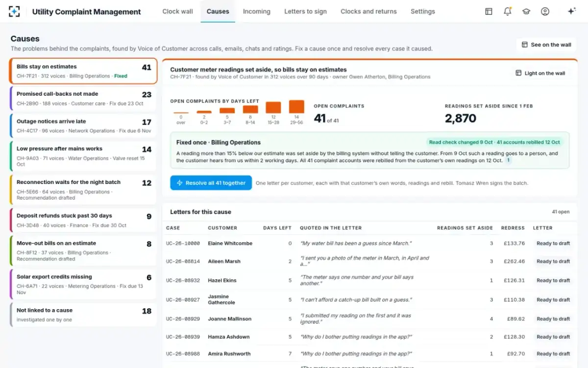
Task: Click the citation badge 1 after the fix description
Action: [508, 160]
